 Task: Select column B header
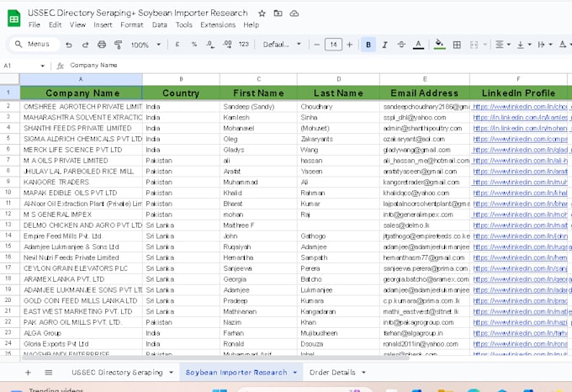click(181, 79)
